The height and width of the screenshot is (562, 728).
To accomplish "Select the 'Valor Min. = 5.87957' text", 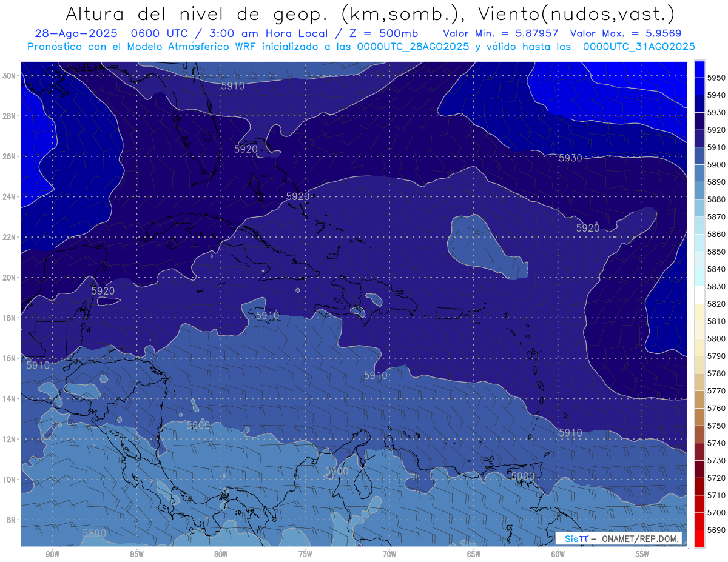I will pyautogui.click(x=500, y=33).
